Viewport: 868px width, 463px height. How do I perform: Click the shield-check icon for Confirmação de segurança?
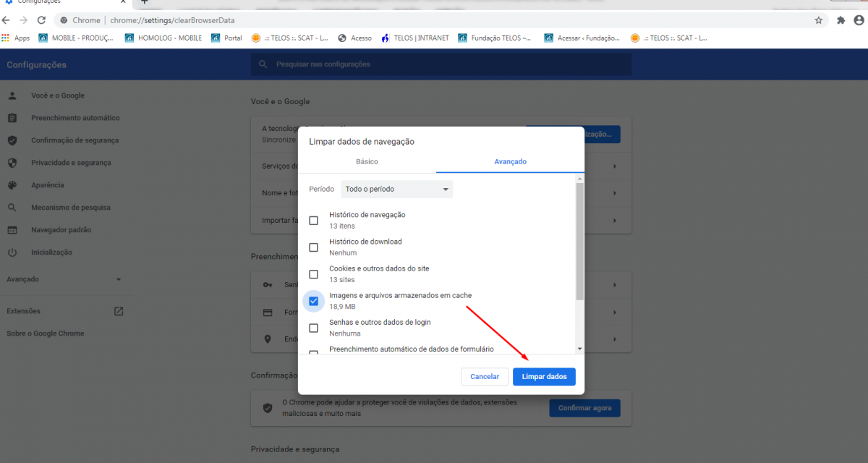[12, 140]
